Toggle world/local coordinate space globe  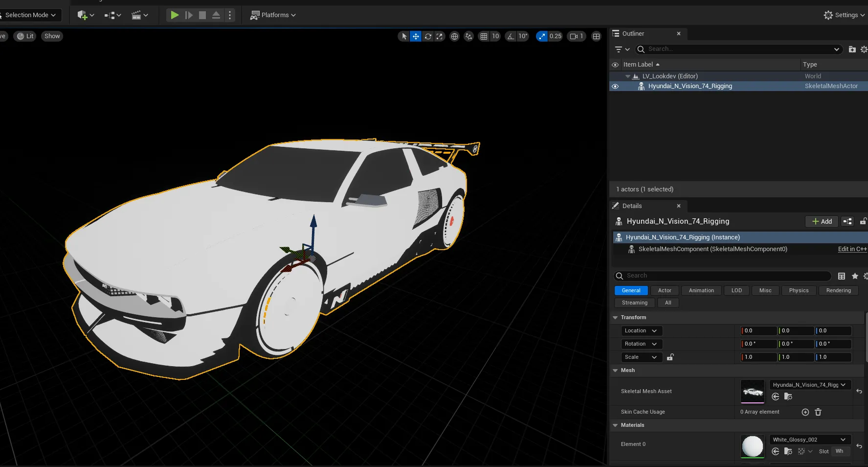(454, 36)
